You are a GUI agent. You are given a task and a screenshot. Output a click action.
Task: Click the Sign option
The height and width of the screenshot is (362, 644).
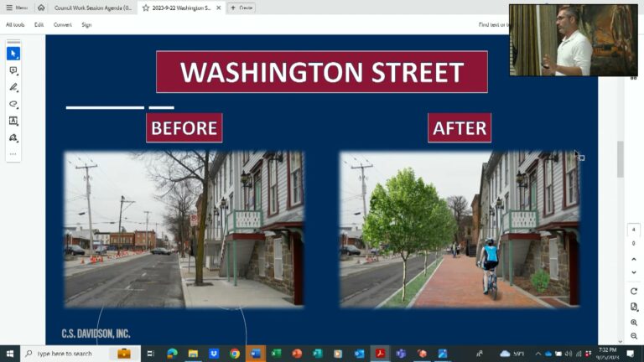[x=86, y=25]
